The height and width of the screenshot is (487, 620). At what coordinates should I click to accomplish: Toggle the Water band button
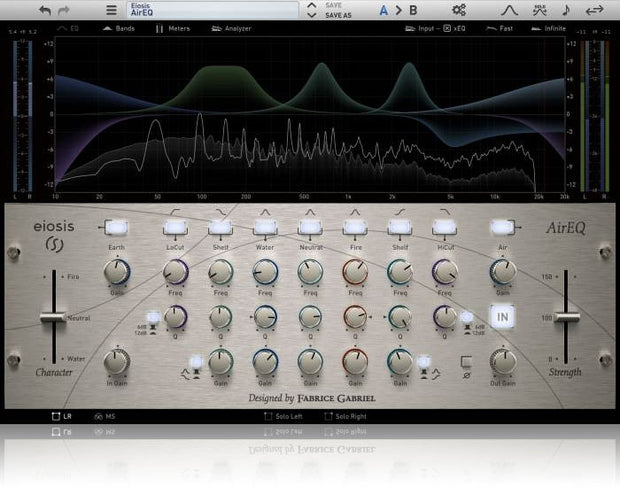pos(265,228)
